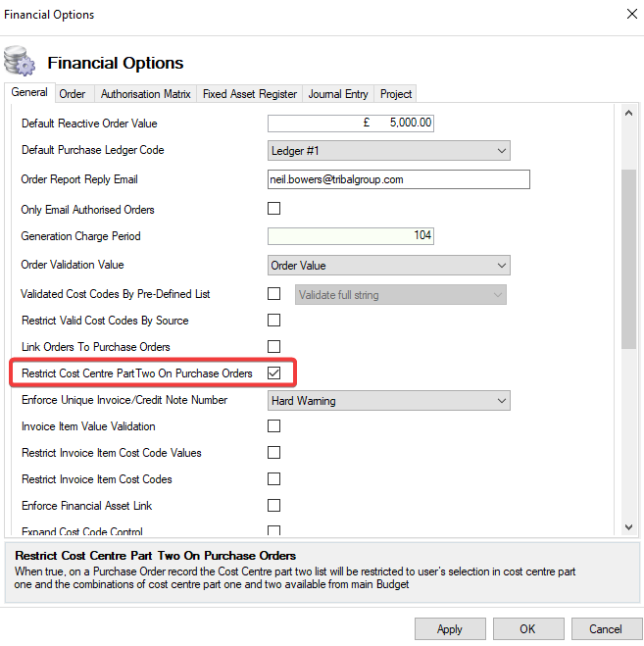644x646 pixels.
Task: Tick Enforce Financial Asset Link checkbox
Action: 274,506
